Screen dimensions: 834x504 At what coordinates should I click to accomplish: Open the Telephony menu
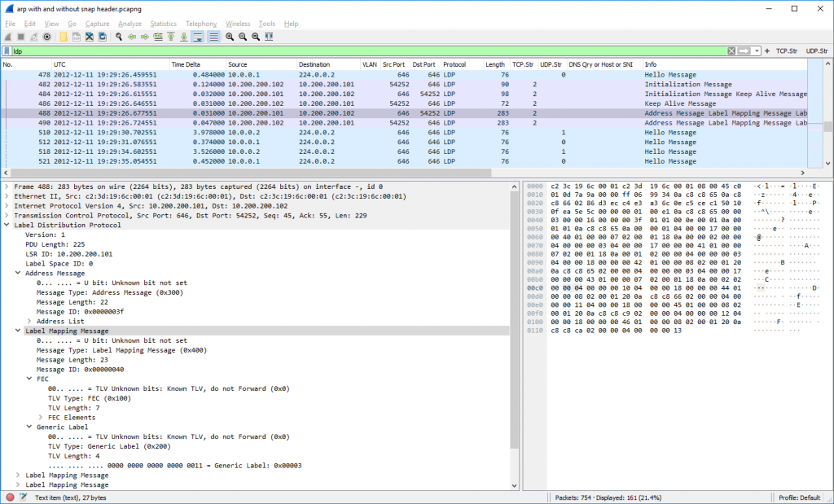click(x=201, y=24)
